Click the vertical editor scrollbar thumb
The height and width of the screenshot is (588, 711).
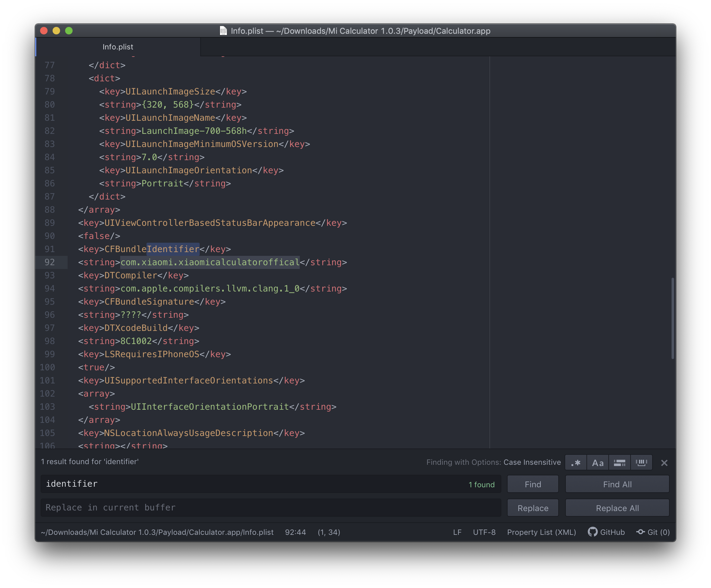pos(673,318)
